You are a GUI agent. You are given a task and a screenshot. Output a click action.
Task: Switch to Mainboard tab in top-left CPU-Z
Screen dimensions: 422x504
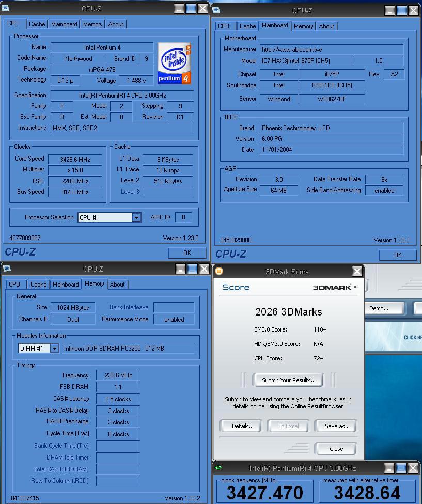coord(64,24)
